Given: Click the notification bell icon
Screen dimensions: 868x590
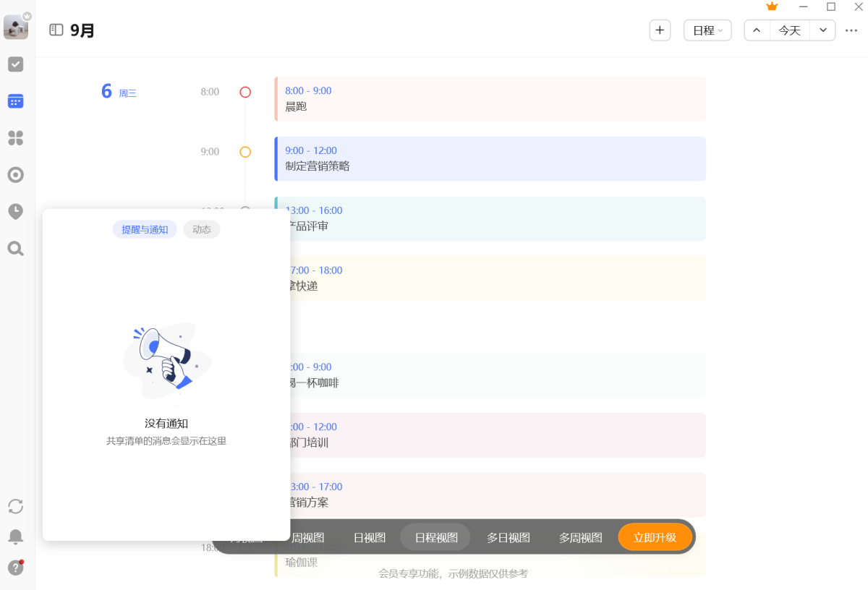Looking at the screenshot, I should tap(15, 536).
